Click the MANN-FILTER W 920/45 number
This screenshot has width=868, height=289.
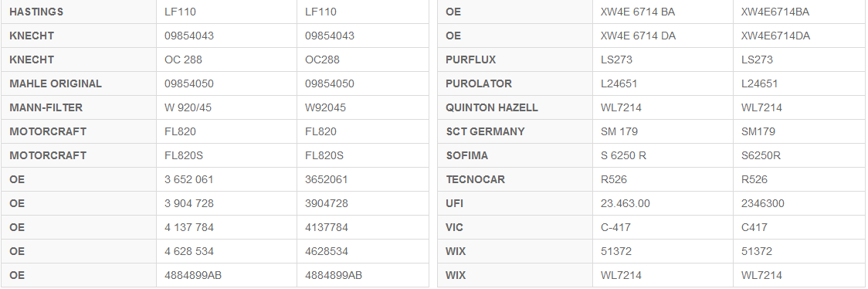188,108
